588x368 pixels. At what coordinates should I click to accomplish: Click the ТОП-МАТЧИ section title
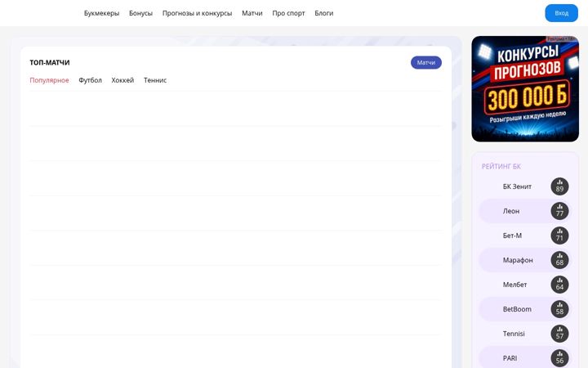50,63
